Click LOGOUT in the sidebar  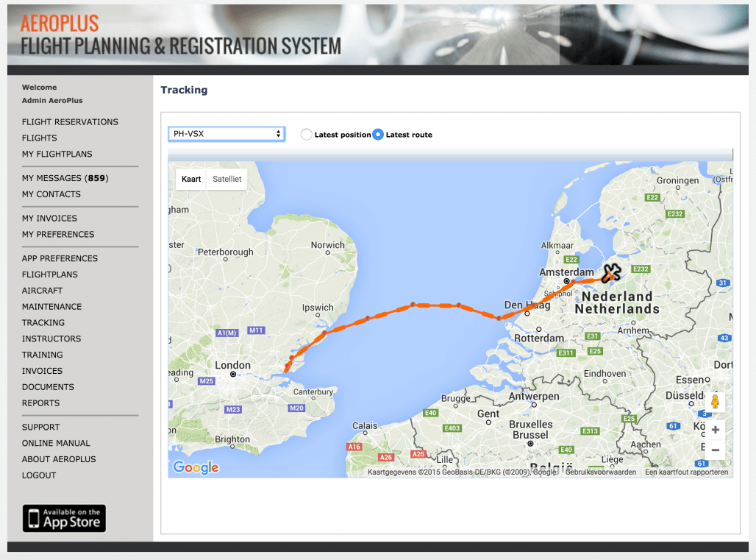click(40, 475)
